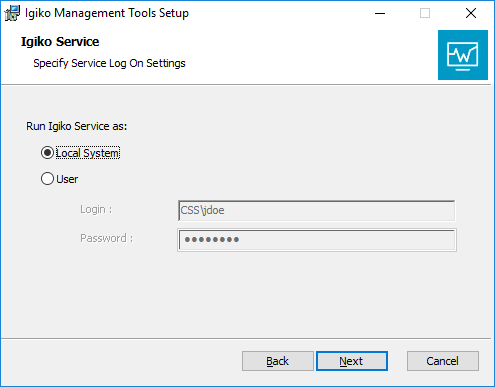495x387 pixels.
Task: Click 'Specify Service Log On Settings' subtitle
Action: tap(109, 63)
